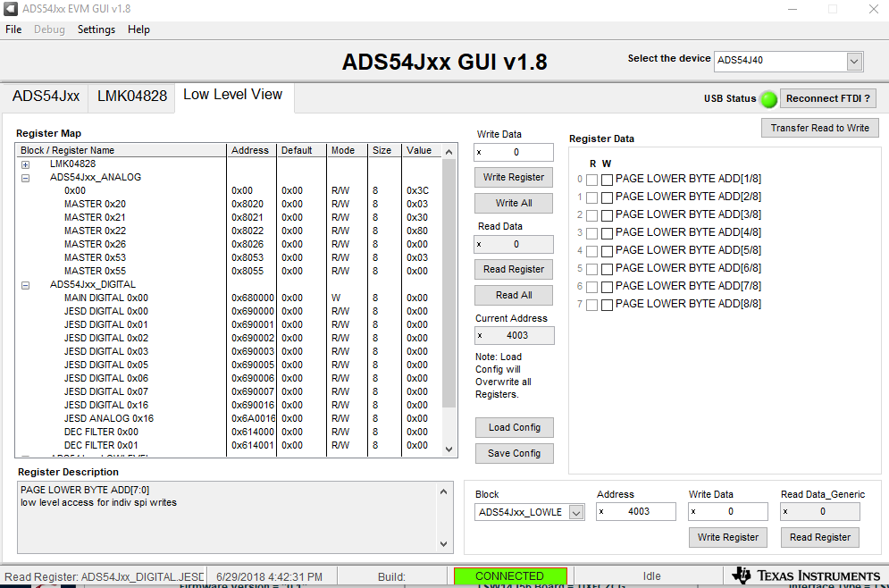Click Read Register button in Block panel
This screenshot has width=889, height=588.
(820, 538)
